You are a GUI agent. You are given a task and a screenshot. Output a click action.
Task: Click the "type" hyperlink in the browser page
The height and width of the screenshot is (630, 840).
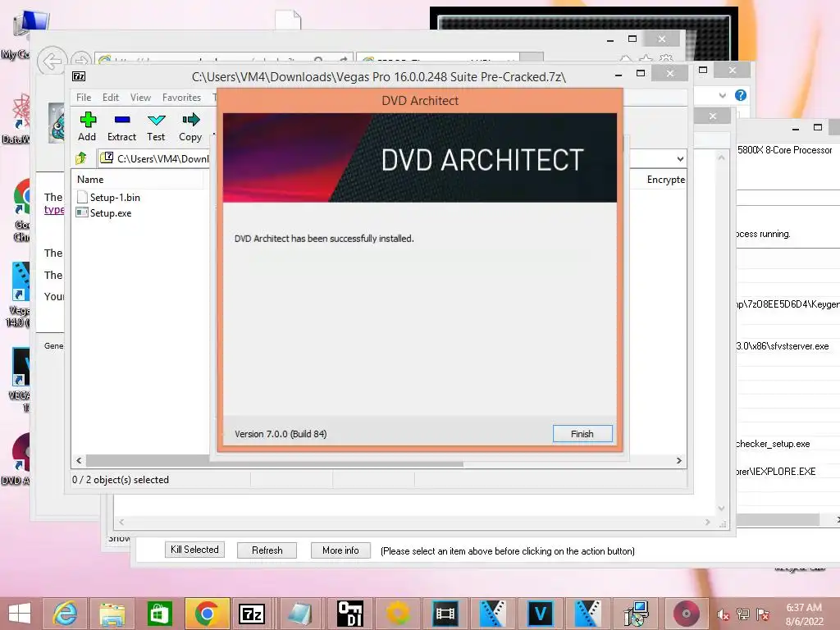pos(54,209)
